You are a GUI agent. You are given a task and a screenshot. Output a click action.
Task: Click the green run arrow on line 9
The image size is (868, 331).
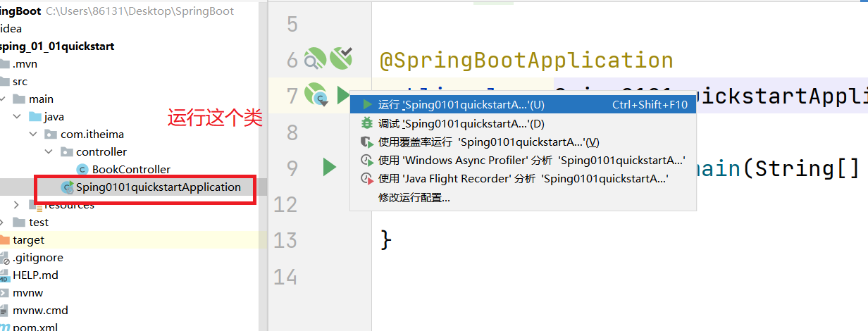329,168
